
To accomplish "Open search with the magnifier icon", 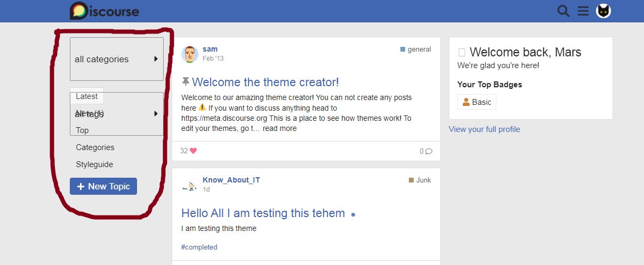I will (x=563, y=11).
